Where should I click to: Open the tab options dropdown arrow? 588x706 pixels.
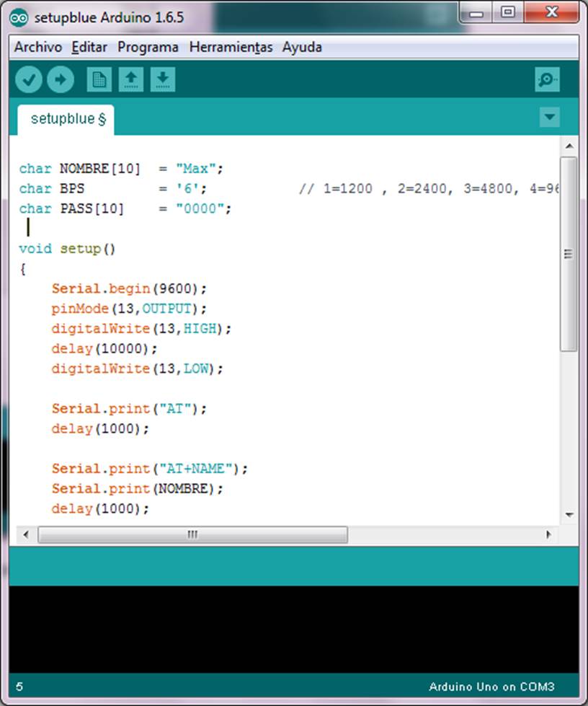pos(549,117)
